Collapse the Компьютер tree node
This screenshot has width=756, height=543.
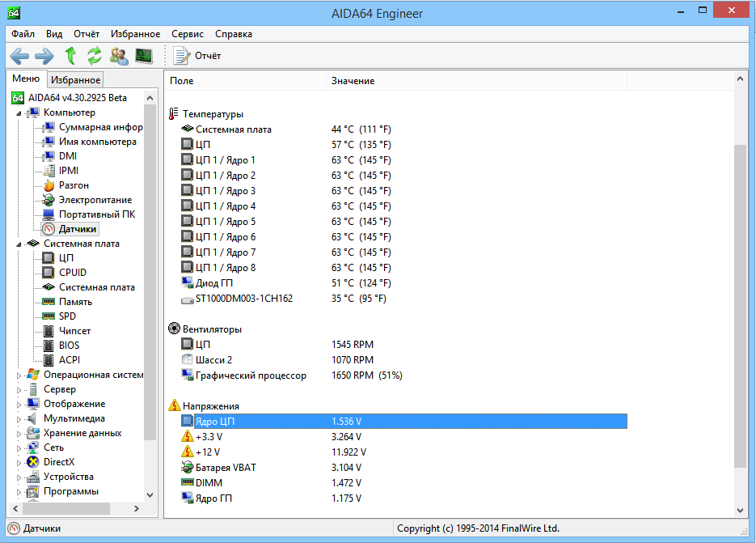(x=19, y=113)
